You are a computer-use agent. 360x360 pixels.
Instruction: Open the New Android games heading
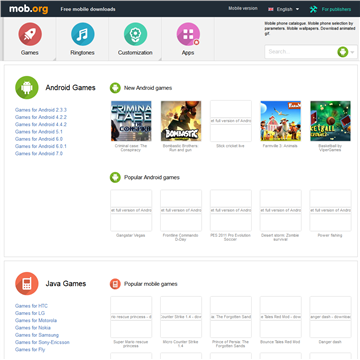pos(148,88)
